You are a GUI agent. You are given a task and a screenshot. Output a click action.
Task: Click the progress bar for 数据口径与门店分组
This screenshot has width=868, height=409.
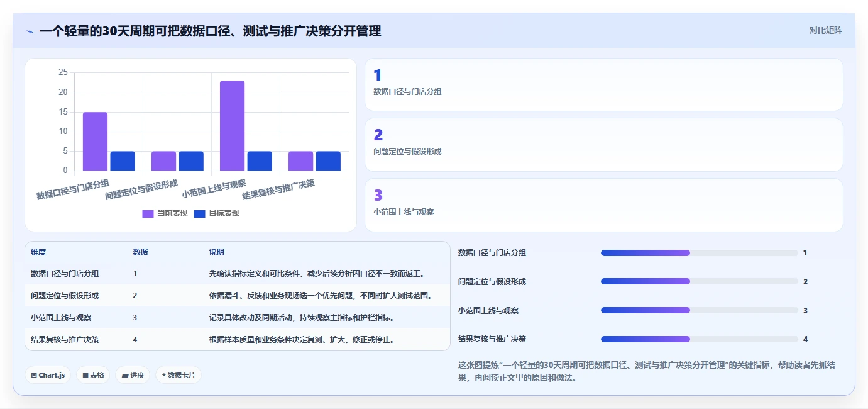699,253
